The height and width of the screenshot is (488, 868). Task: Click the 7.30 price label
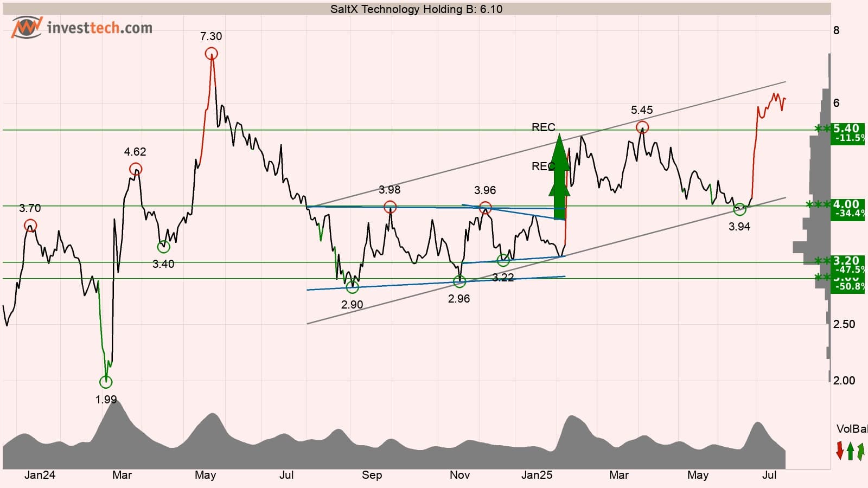(211, 36)
